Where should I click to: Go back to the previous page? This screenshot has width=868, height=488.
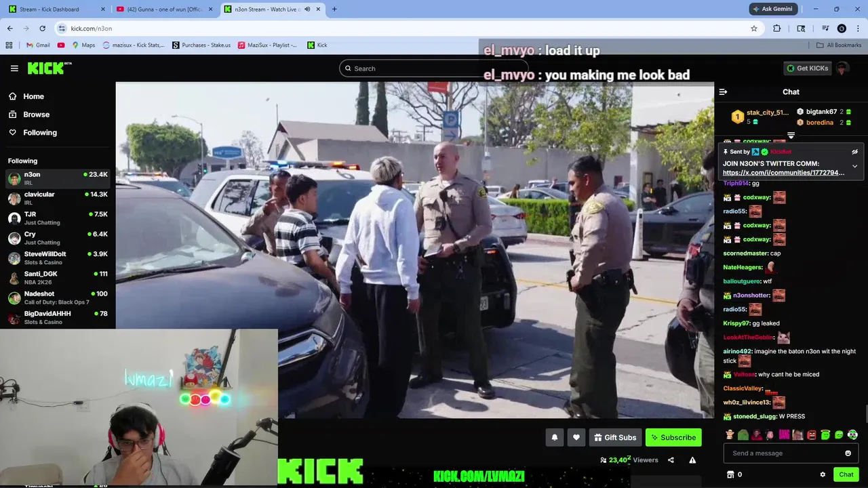(x=9, y=28)
